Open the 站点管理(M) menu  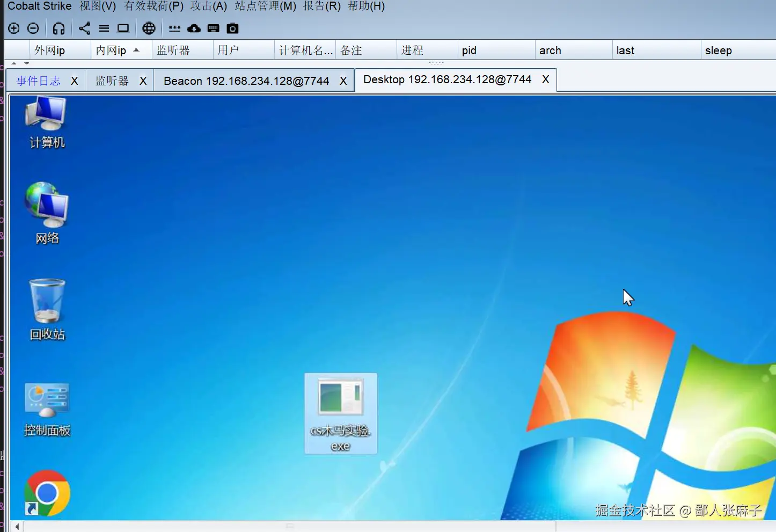coord(266,6)
